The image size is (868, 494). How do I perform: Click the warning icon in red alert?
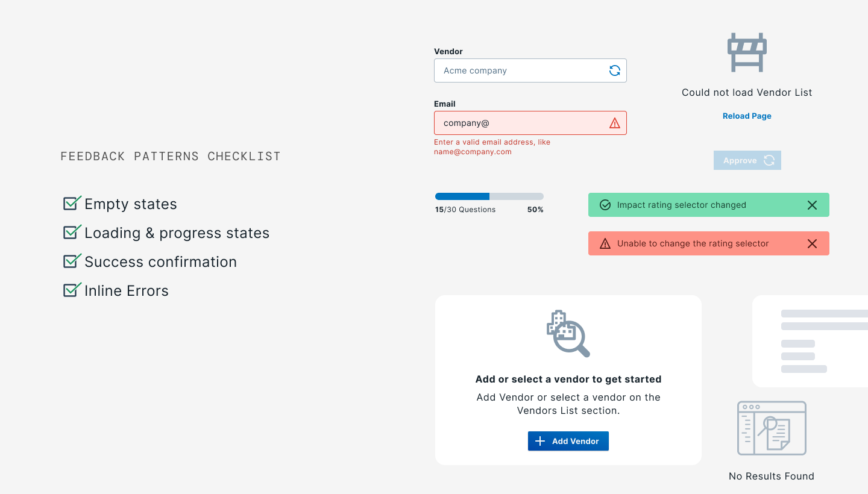(605, 243)
